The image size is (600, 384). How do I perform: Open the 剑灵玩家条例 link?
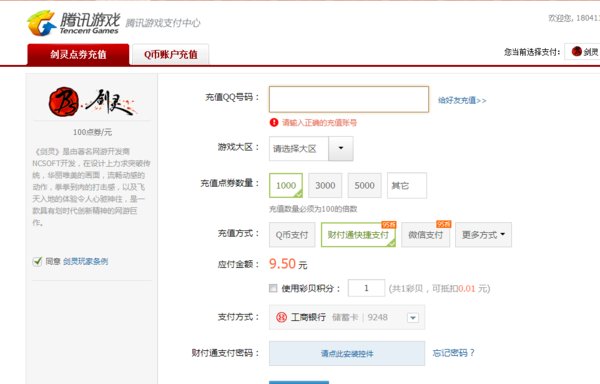(85, 262)
